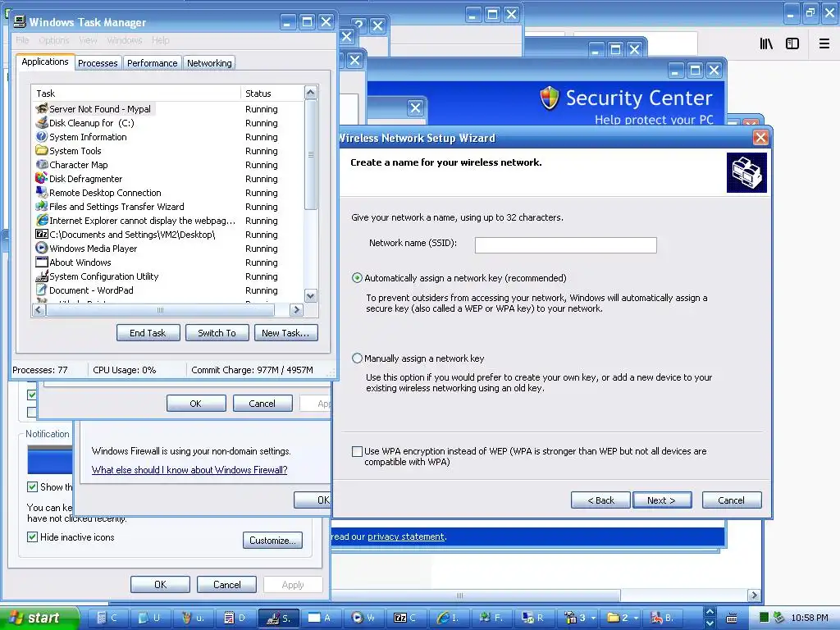
Task: Open the Task Manager Options menu
Action: pos(54,40)
